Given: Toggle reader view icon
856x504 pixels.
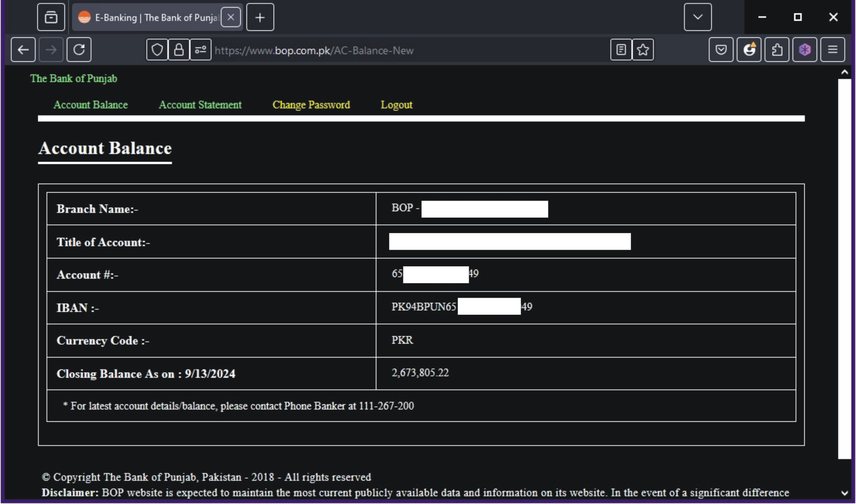Looking at the screenshot, I should tap(621, 50).
